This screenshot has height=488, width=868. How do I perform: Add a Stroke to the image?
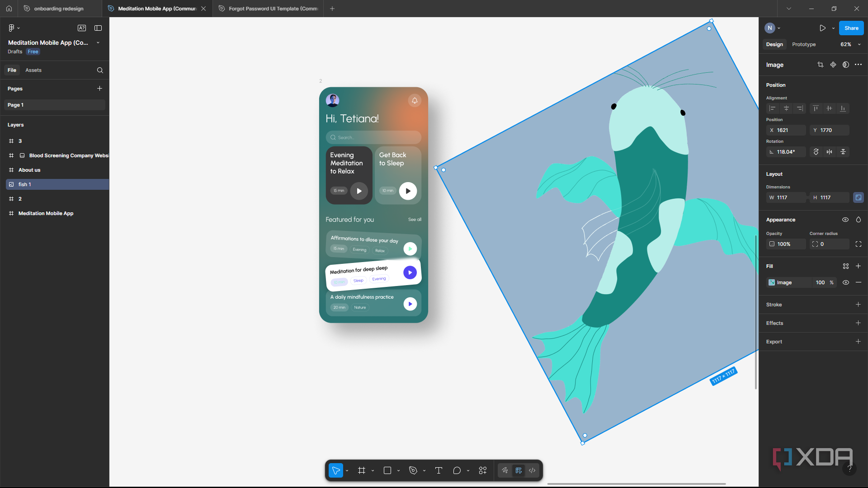pyautogui.click(x=858, y=305)
